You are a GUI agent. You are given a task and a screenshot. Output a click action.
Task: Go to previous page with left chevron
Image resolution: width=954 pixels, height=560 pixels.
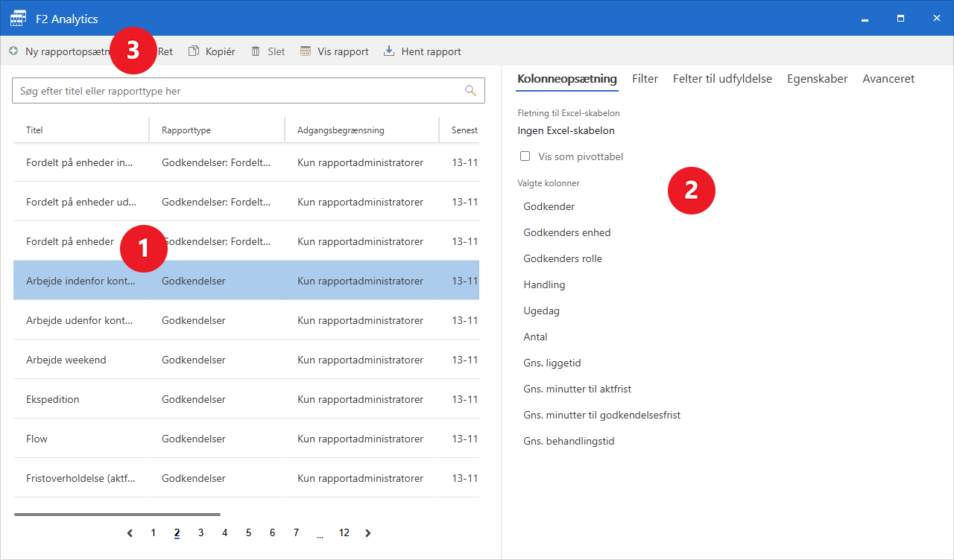click(x=130, y=533)
